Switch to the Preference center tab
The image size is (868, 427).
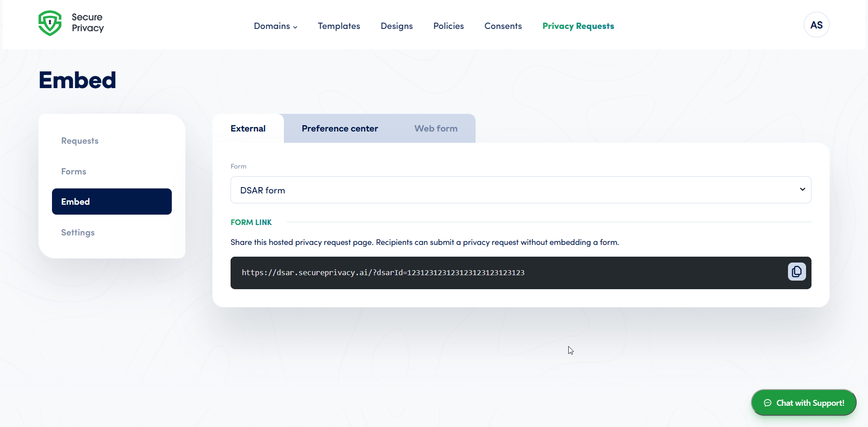click(340, 128)
